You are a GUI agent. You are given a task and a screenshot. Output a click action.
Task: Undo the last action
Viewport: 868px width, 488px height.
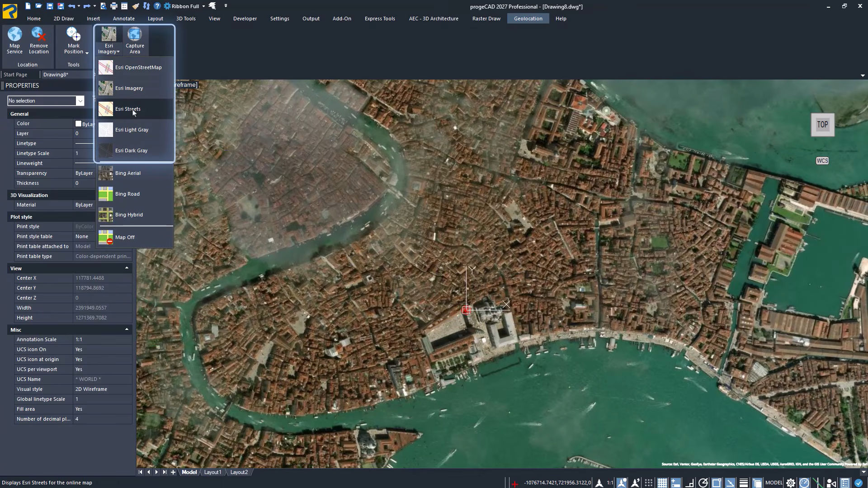pos(72,6)
